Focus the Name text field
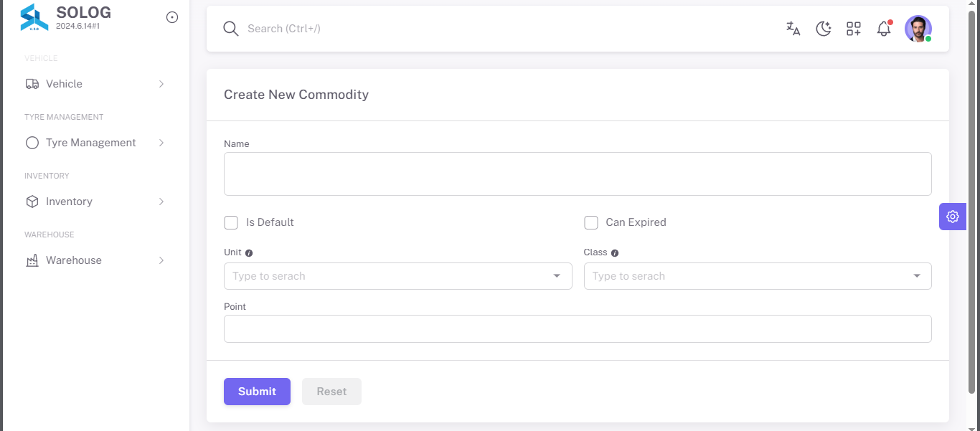This screenshot has width=980, height=431. click(x=578, y=174)
